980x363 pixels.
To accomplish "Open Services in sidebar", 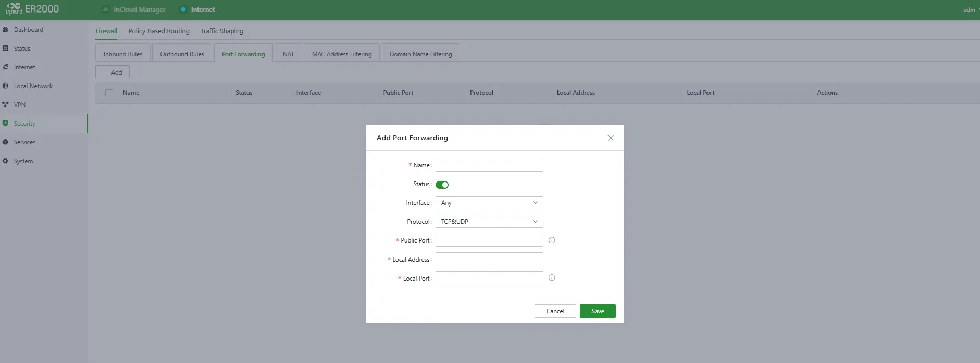I will tap(24, 142).
